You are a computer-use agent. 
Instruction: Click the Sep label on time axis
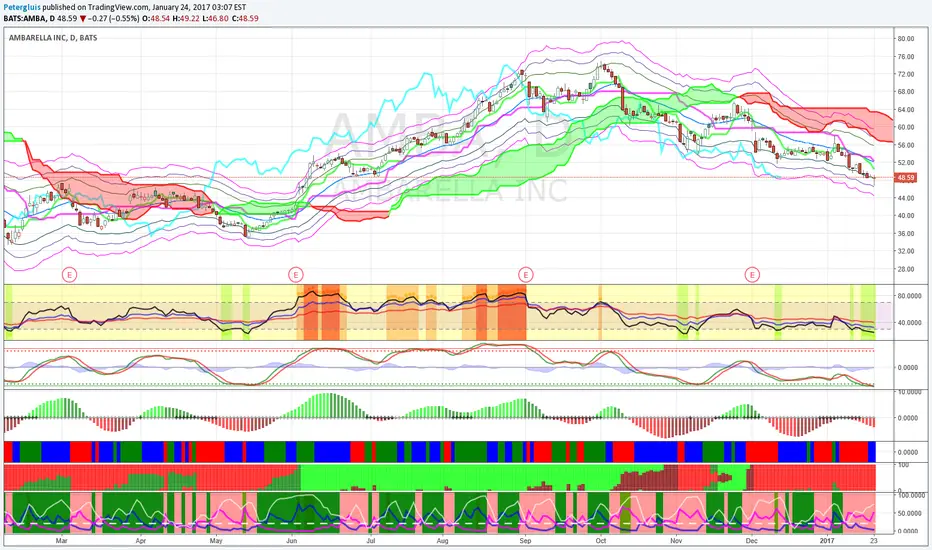click(525, 541)
